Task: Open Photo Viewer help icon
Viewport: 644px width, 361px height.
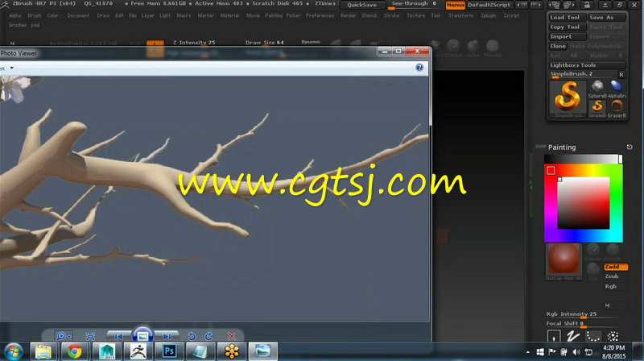Action: click(419, 68)
